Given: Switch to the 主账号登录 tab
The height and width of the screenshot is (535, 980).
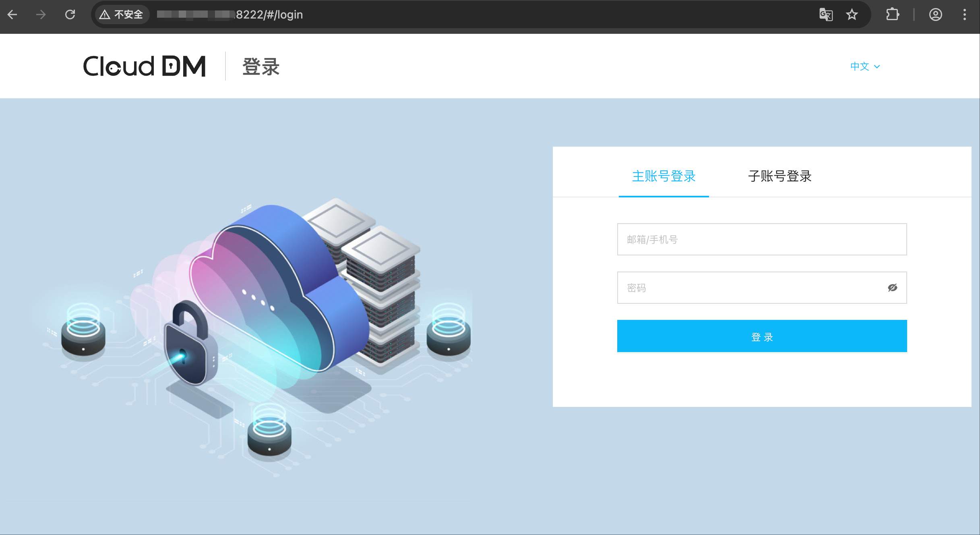Looking at the screenshot, I should 664,176.
